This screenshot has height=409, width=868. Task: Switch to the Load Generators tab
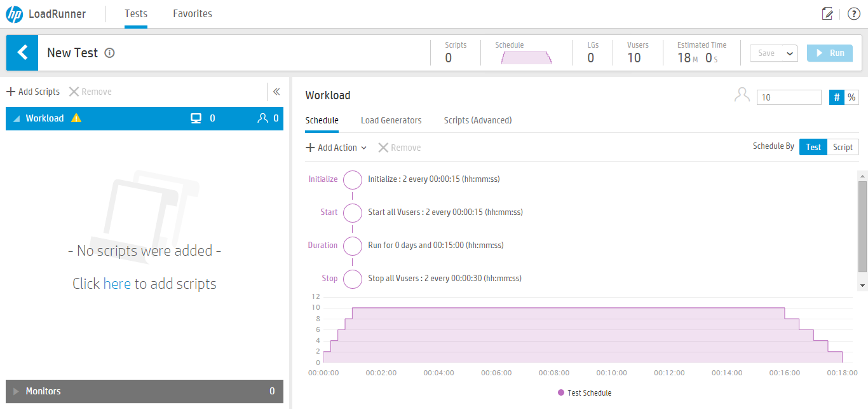click(391, 120)
